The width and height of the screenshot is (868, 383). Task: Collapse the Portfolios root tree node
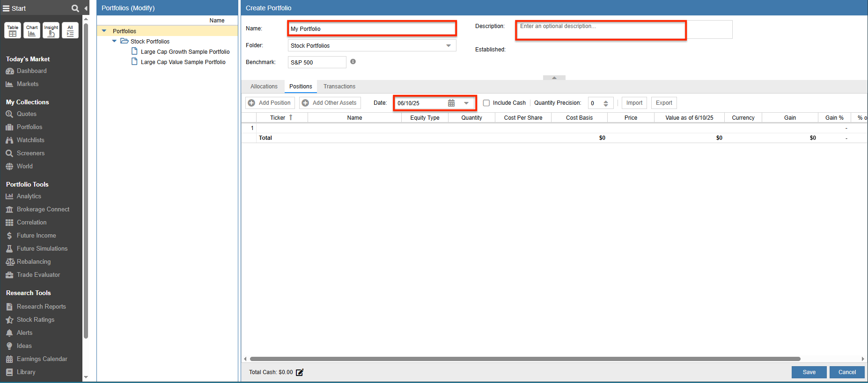[104, 31]
